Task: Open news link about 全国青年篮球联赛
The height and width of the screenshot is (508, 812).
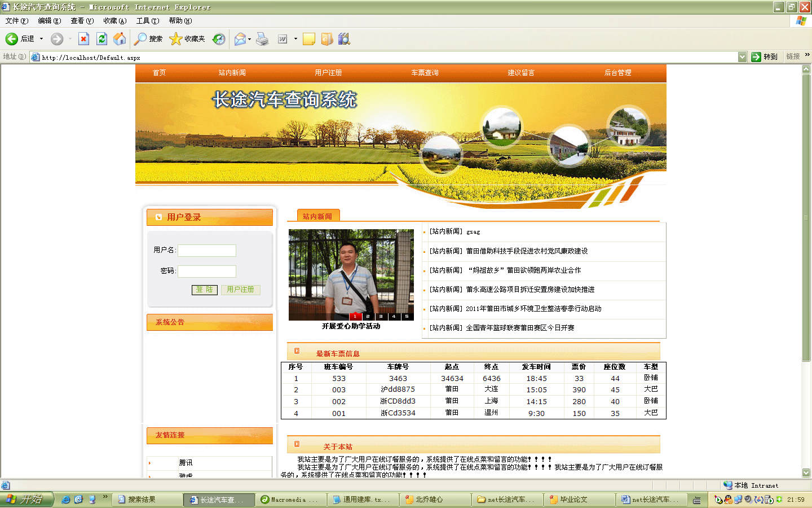Action: coord(519,328)
